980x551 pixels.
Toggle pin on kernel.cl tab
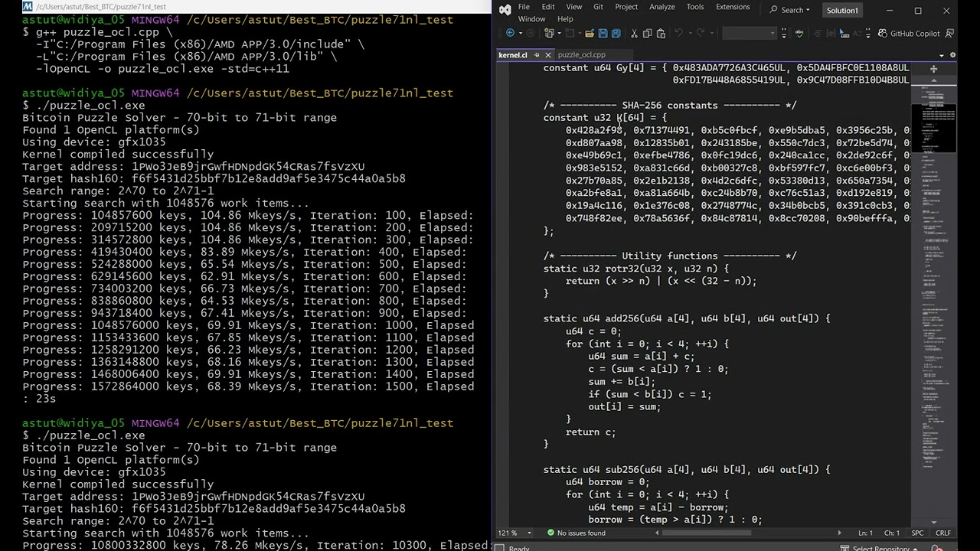537,55
